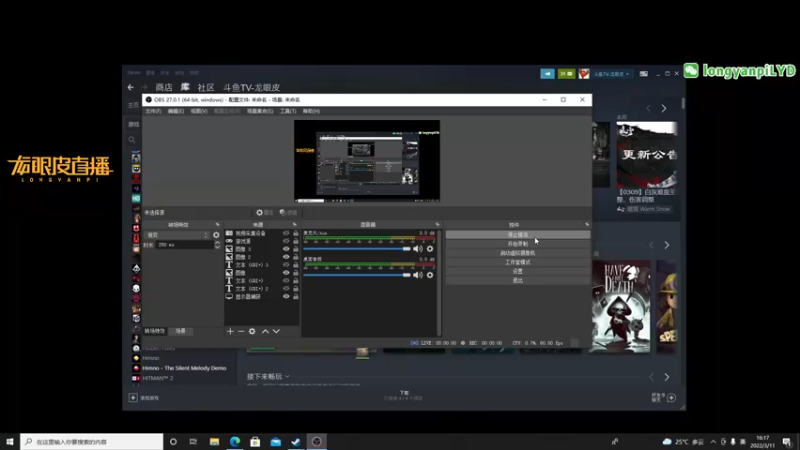
Task: Pop out the 混音器 dock panel
Action: click(x=437, y=224)
